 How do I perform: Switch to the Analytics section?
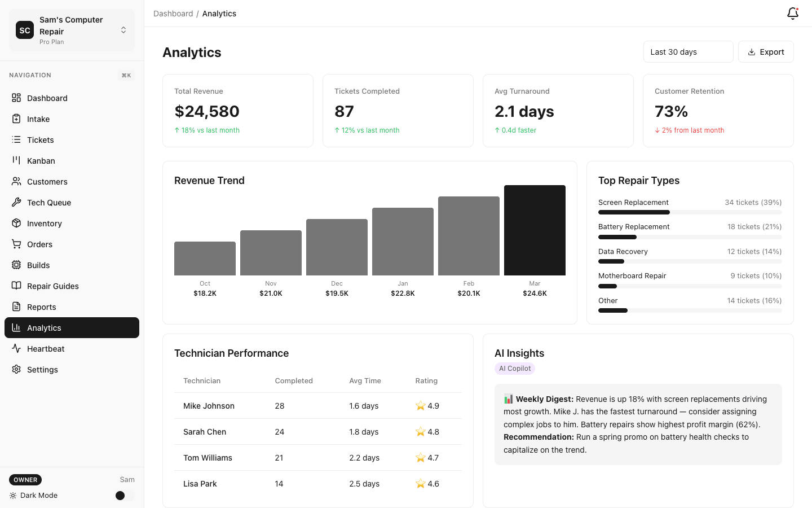[44, 327]
